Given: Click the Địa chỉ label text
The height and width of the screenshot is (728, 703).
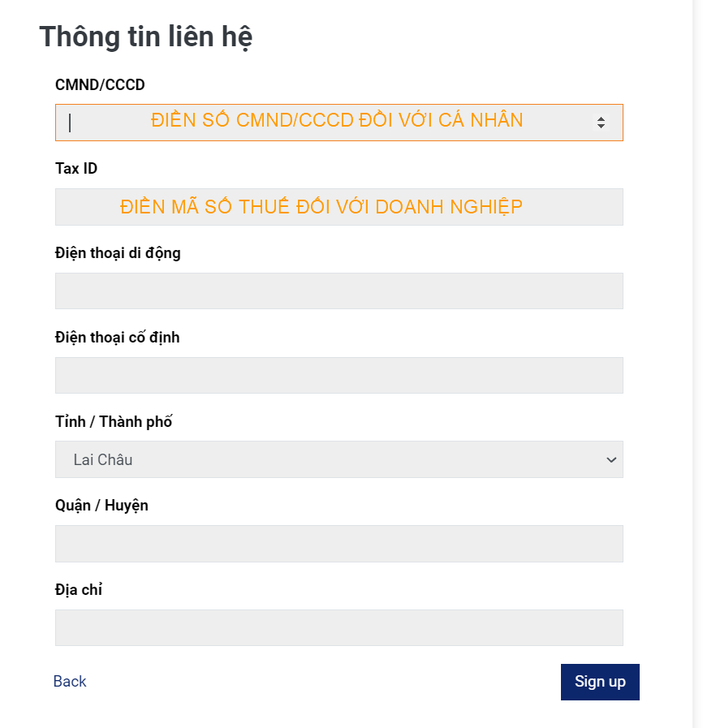Looking at the screenshot, I should click(79, 590).
